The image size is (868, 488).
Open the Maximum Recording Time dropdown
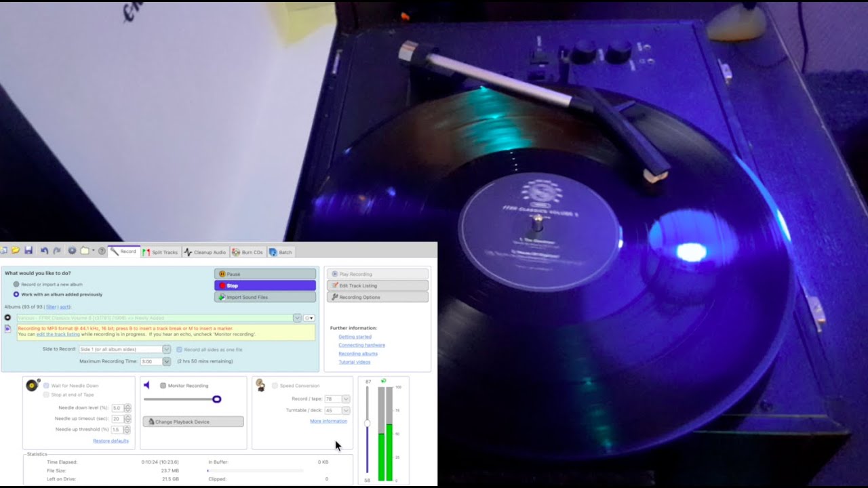[x=167, y=362]
